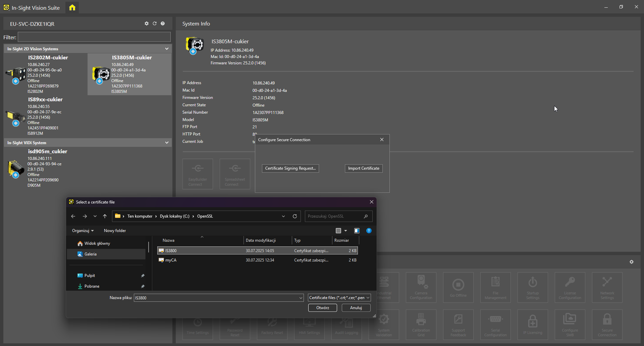The image size is (644, 346).
Task: Open Secure Connection tile
Action: click(x=607, y=325)
